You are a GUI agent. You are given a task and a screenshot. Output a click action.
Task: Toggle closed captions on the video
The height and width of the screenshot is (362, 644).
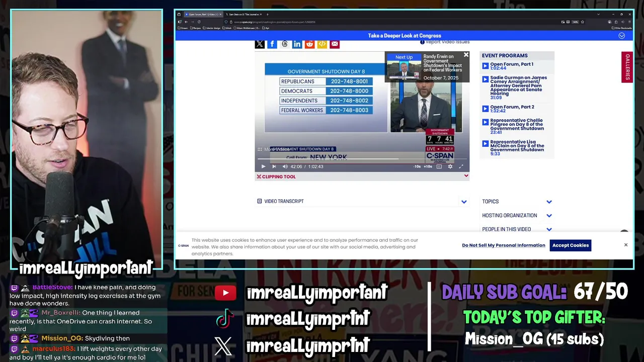[x=439, y=166]
